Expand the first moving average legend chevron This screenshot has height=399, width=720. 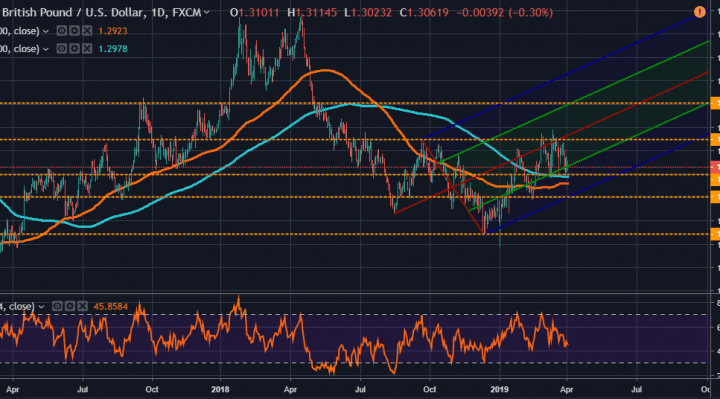[x=45, y=31]
